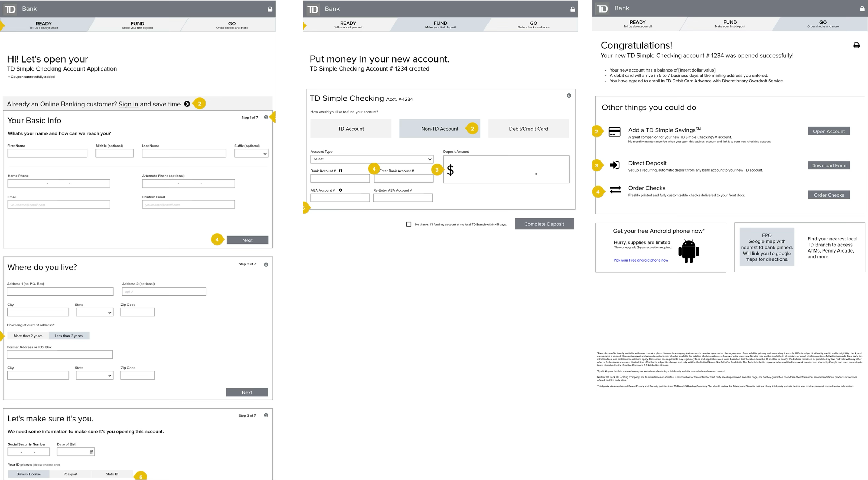Check No thanks, fund at local branch box

click(x=409, y=224)
